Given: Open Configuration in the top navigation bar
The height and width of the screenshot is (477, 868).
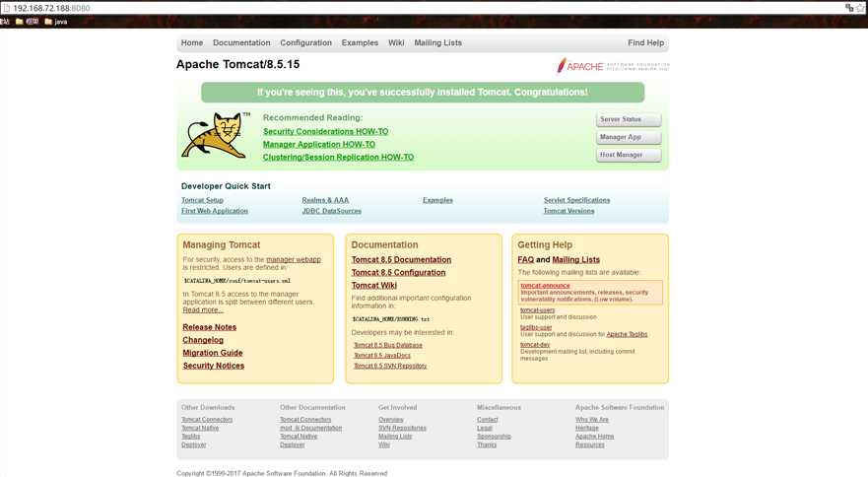Looking at the screenshot, I should coord(305,42).
